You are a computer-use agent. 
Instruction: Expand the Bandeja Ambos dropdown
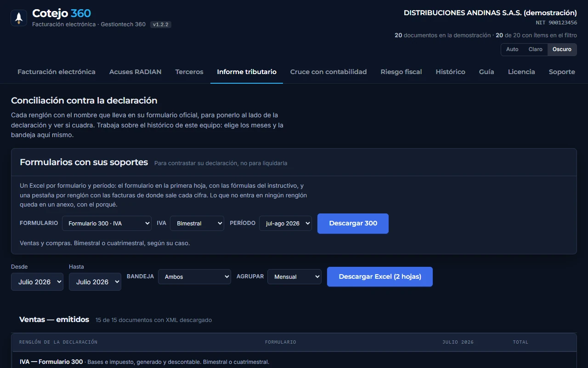[x=194, y=276]
